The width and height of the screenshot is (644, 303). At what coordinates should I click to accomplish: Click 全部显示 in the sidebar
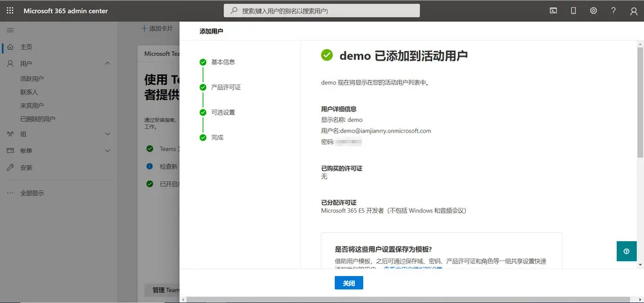pyautogui.click(x=32, y=193)
